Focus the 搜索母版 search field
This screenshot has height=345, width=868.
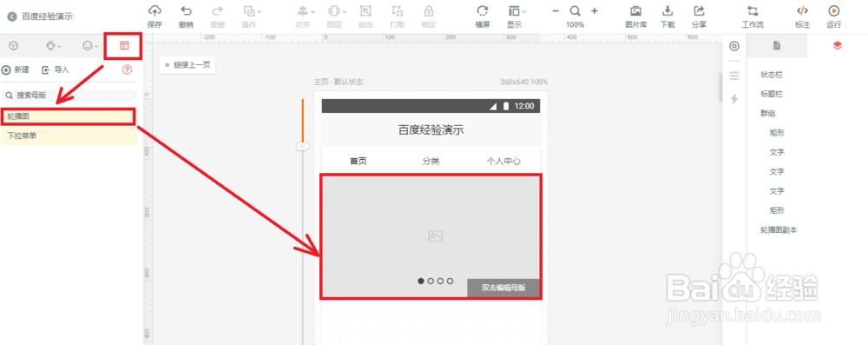pyautogui.click(x=69, y=95)
